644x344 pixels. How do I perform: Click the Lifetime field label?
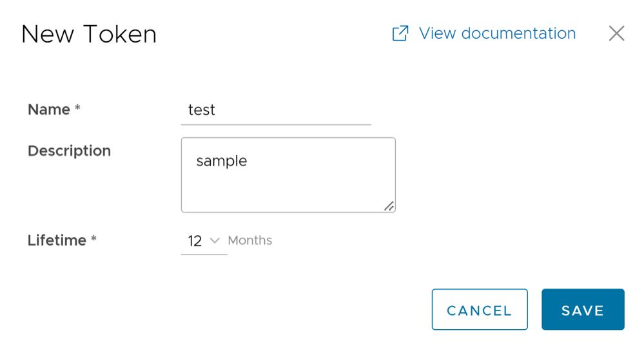coord(57,240)
